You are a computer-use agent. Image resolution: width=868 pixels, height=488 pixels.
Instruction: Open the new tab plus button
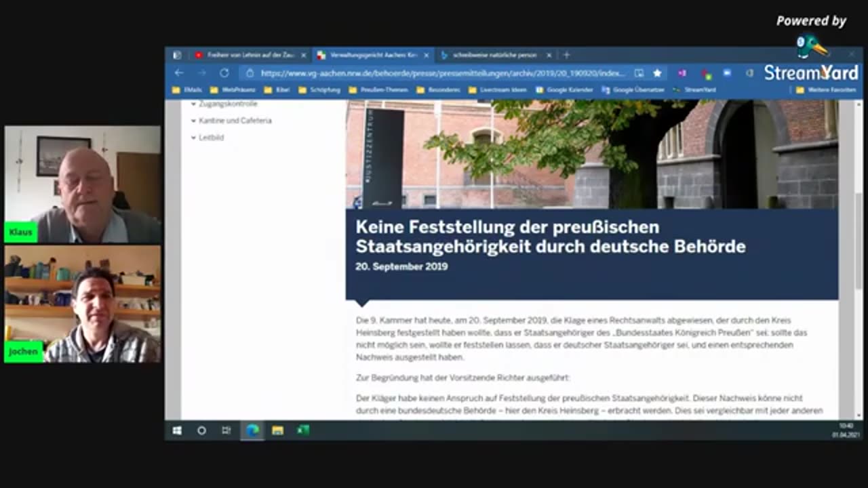click(x=567, y=55)
